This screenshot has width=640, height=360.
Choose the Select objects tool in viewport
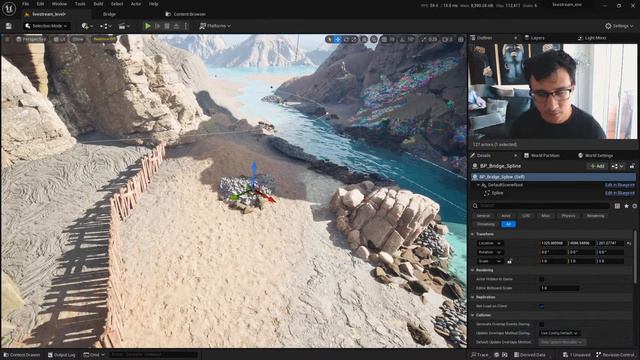tap(330, 39)
